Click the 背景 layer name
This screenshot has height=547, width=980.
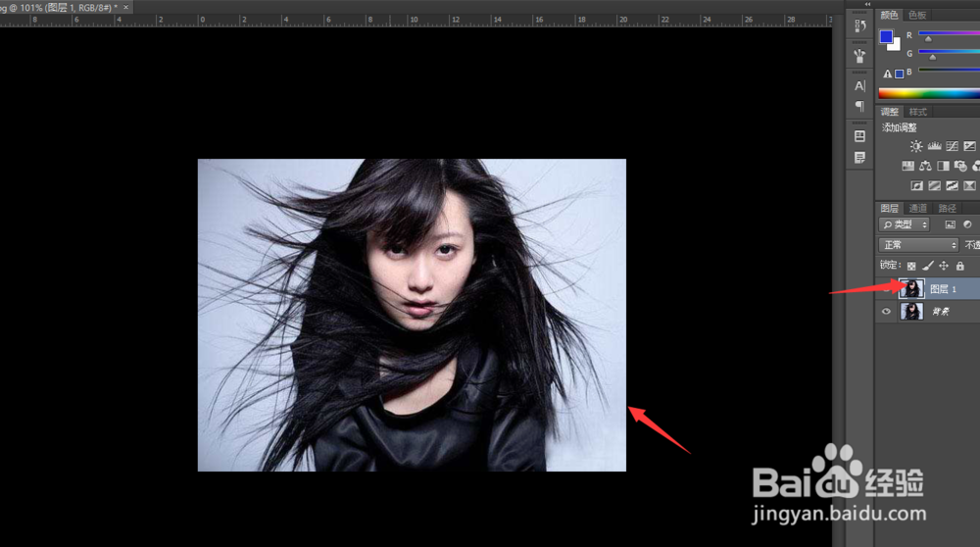(x=941, y=312)
